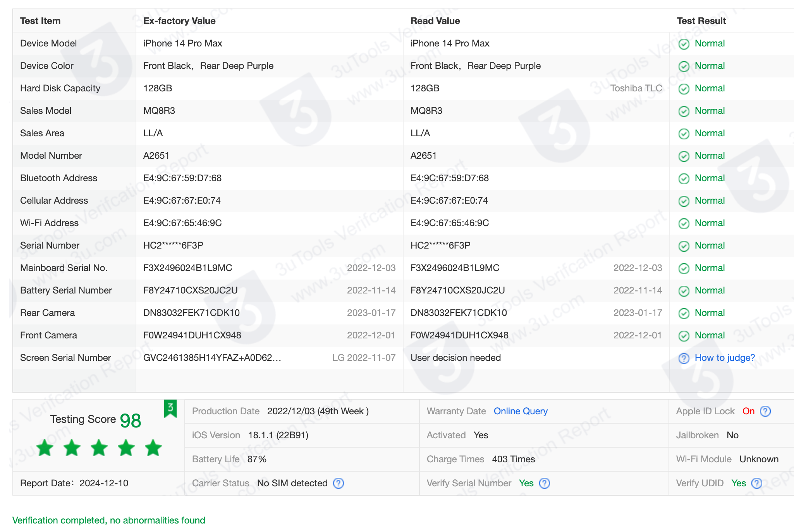Click the Normal check icon for Rear Camera

point(684,313)
